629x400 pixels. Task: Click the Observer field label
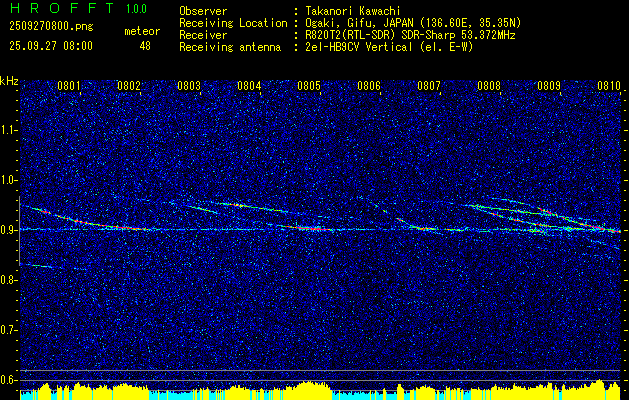pos(203,11)
